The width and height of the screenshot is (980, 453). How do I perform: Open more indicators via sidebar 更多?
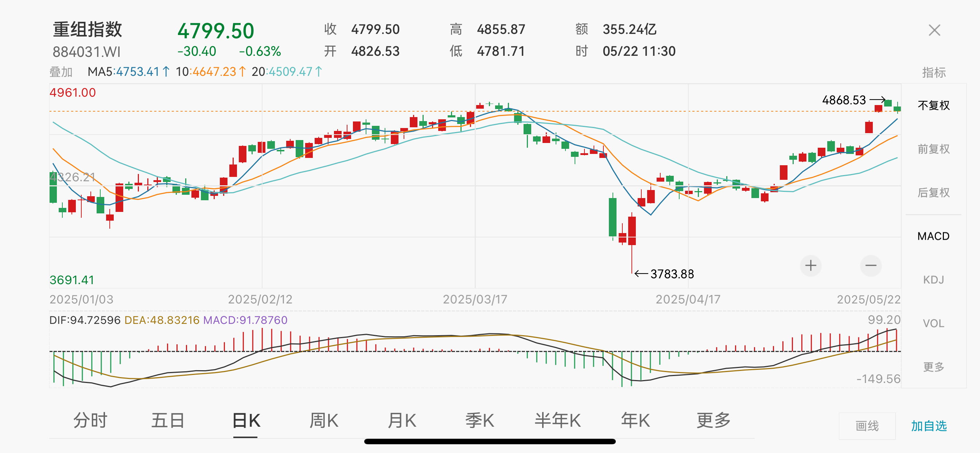click(x=934, y=367)
